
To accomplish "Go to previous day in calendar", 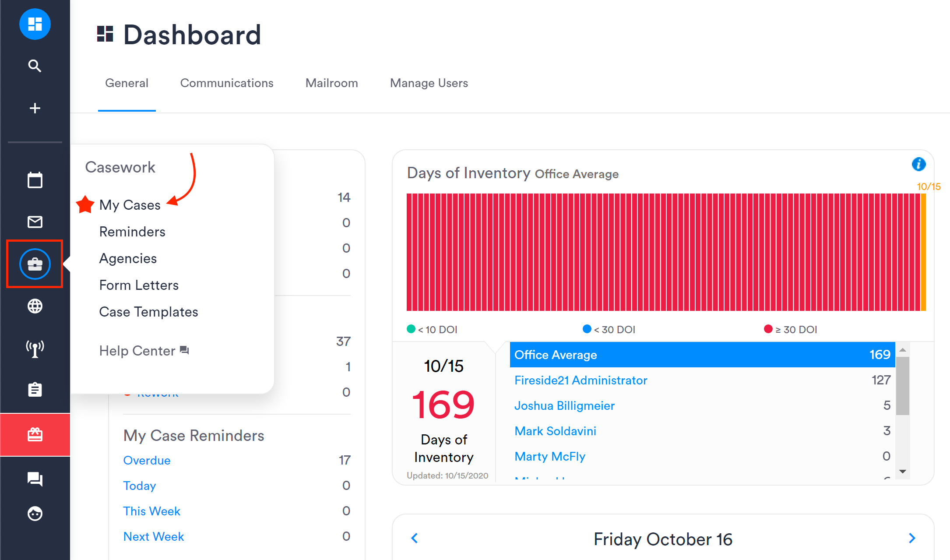I will (415, 538).
